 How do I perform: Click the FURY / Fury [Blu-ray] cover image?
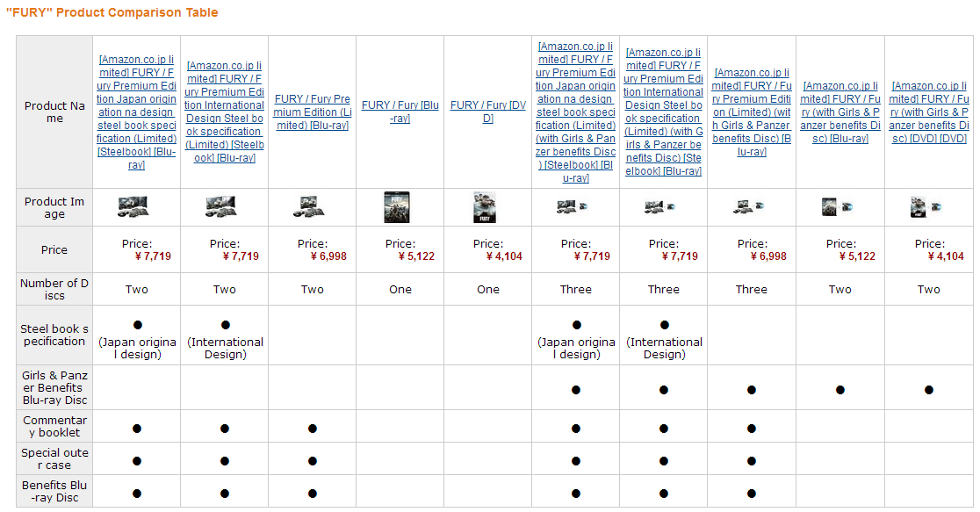(397, 207)
